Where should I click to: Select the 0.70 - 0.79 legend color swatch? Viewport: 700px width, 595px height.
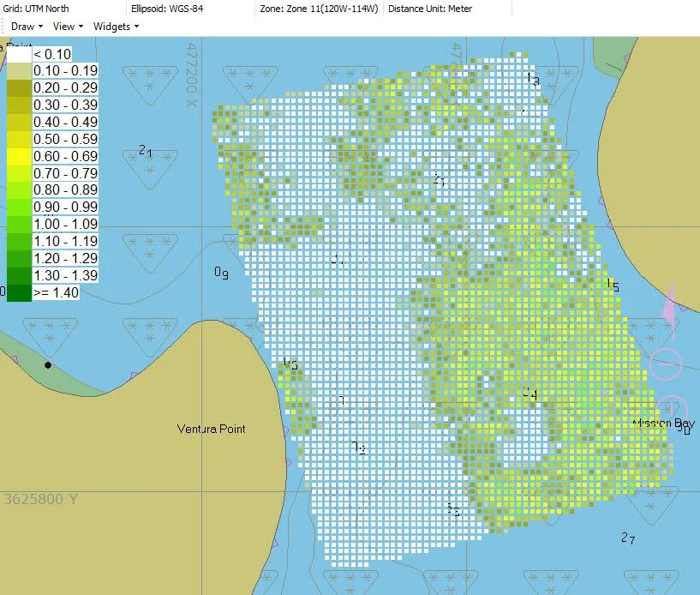pyautogui.click(x=19, y=173)
